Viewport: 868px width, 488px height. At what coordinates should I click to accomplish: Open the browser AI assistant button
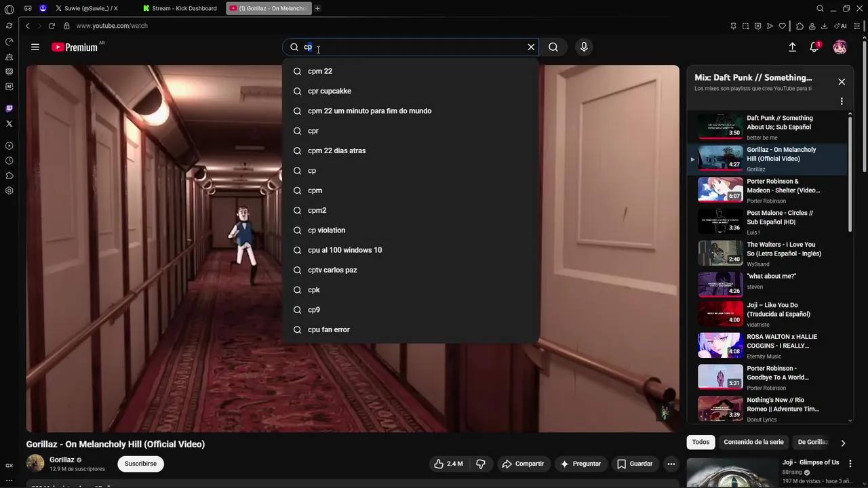(x=840, y=26)
